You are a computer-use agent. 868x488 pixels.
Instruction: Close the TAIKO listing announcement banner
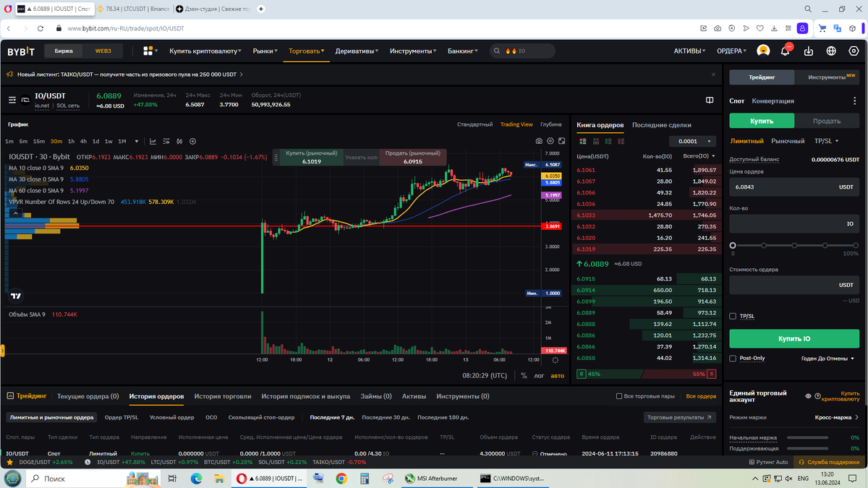714,74
